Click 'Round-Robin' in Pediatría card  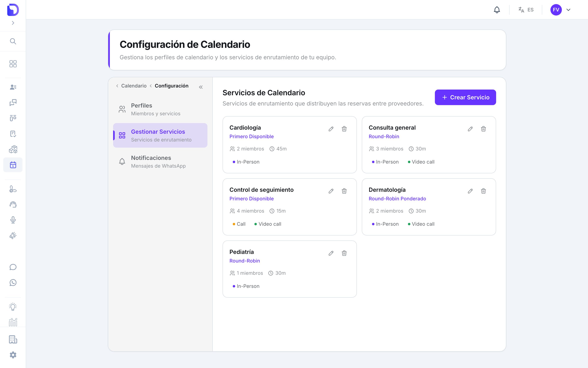[x=245, y=261]
